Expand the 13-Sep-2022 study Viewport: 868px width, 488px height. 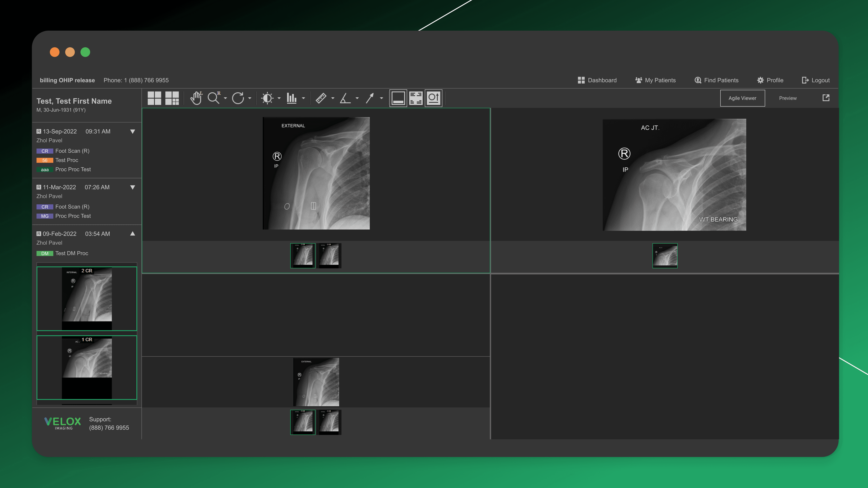pos(132,131)
